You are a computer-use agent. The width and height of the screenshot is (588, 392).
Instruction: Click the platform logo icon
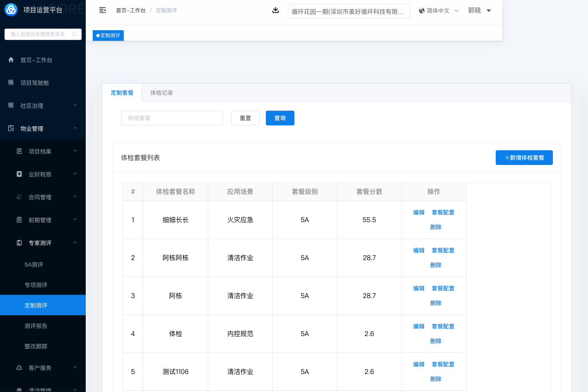[x=11, y=10]
